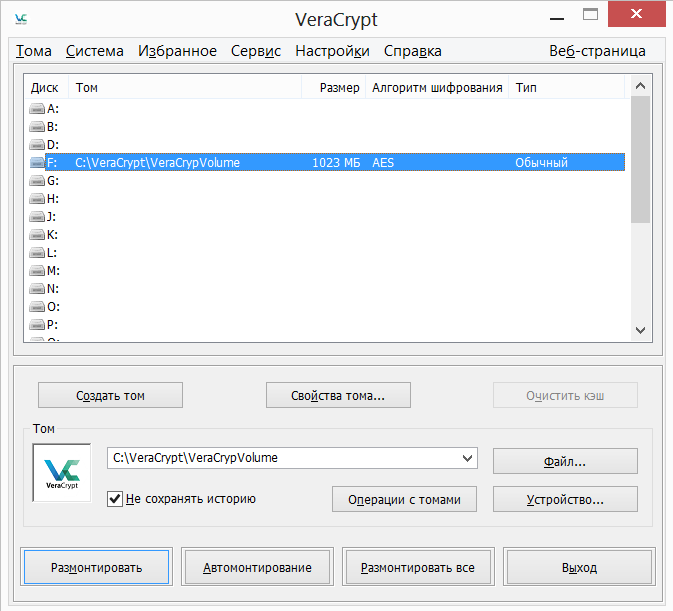Click the 'Обычный' type cell
Screen dimensions: 673x611
click(541, 163)
